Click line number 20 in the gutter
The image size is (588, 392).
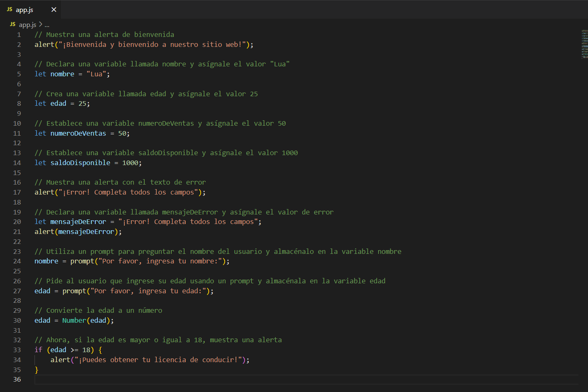[17, 222]
